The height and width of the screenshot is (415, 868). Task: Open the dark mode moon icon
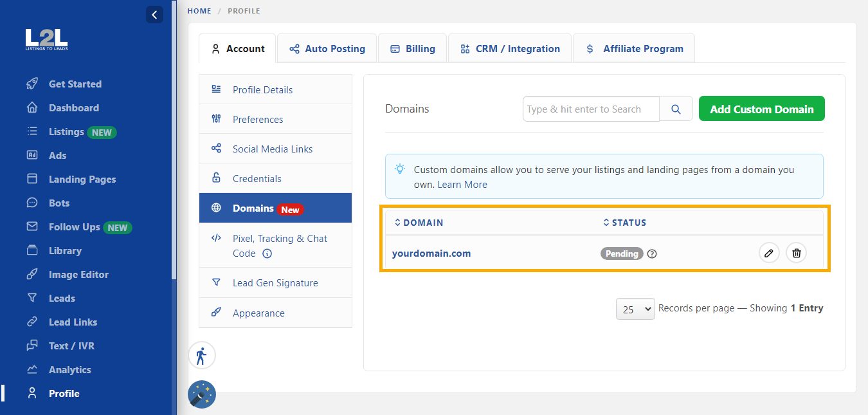pyautogui.click(x=201, y=394)
